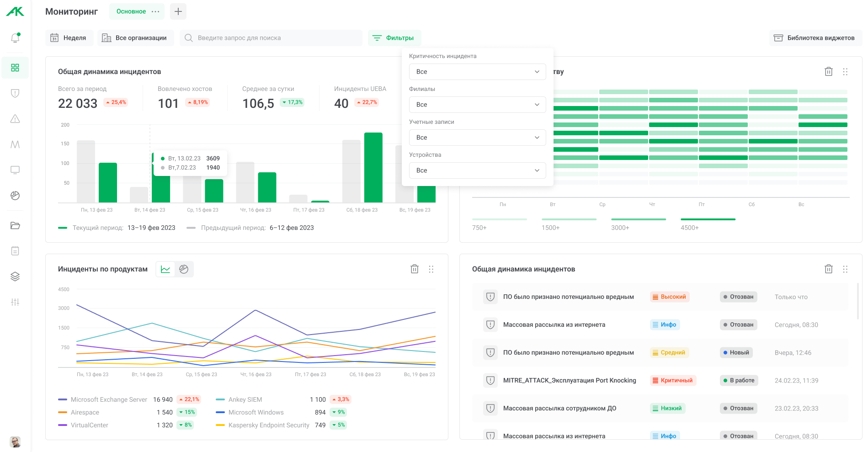Viewport: 868px width, 452px height.
Task: Expand Учетные записи dropdown
Action: click(x=478, y=138)
